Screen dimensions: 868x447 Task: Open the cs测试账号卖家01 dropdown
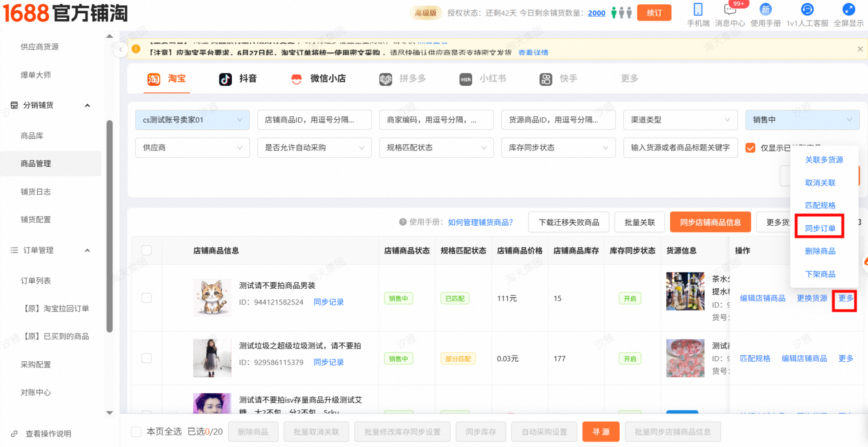[192, 120]
